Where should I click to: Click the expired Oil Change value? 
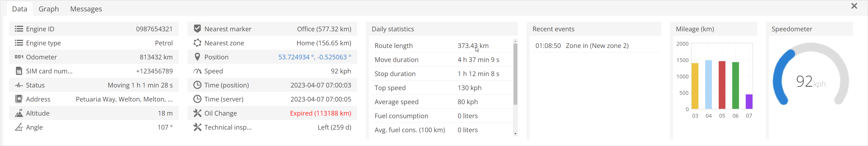321,113
